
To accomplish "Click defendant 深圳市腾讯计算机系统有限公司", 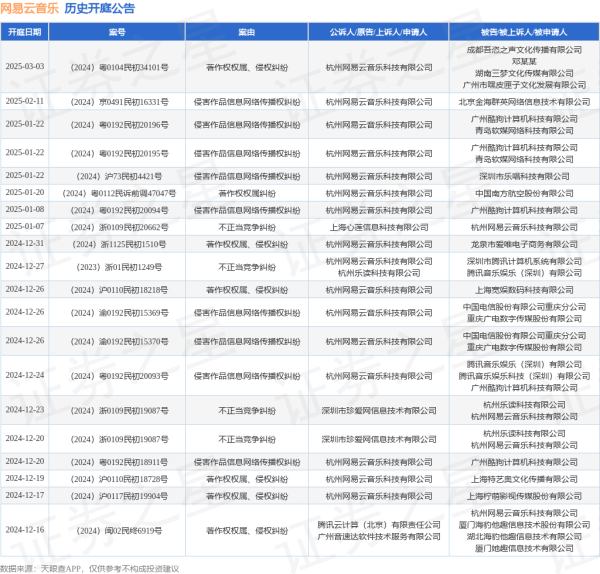I will (x=524, y=261).
